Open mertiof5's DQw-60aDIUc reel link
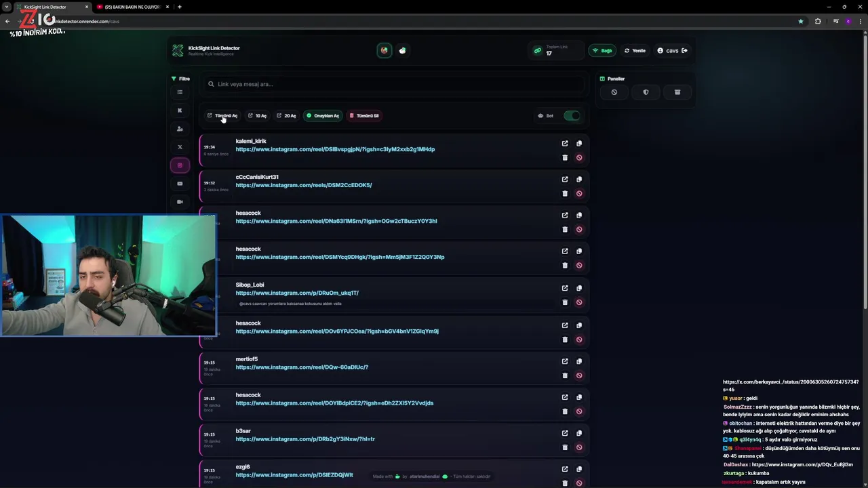868x488 pixels. point(302,367)
